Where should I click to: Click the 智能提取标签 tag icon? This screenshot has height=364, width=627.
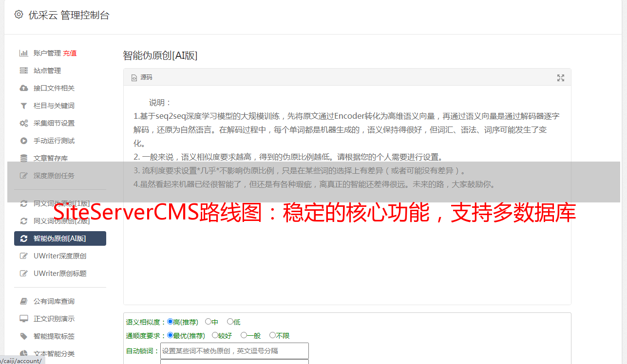click(23, 336)
